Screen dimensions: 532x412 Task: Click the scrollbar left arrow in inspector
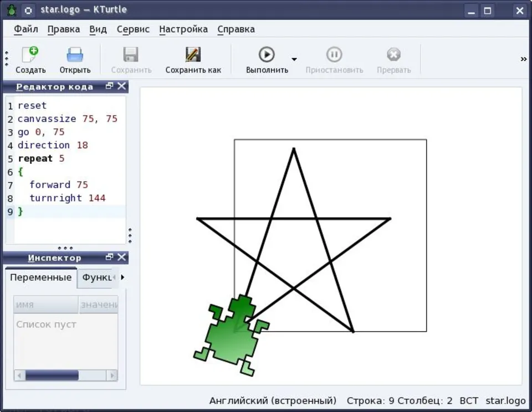[x=20, y=375]
